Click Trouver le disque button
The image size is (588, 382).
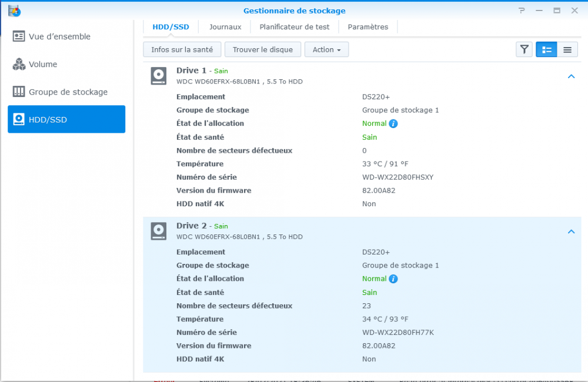[263, 49]
